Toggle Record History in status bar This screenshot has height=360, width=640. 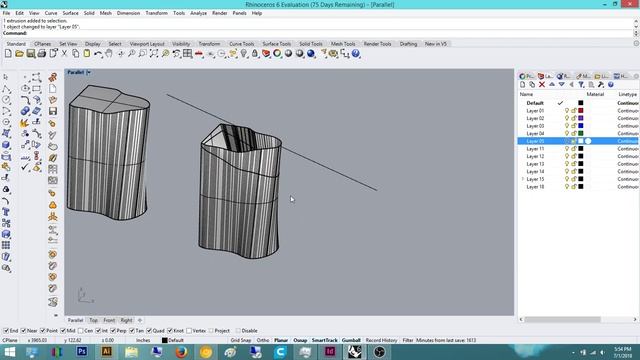[x=381, y=340]
